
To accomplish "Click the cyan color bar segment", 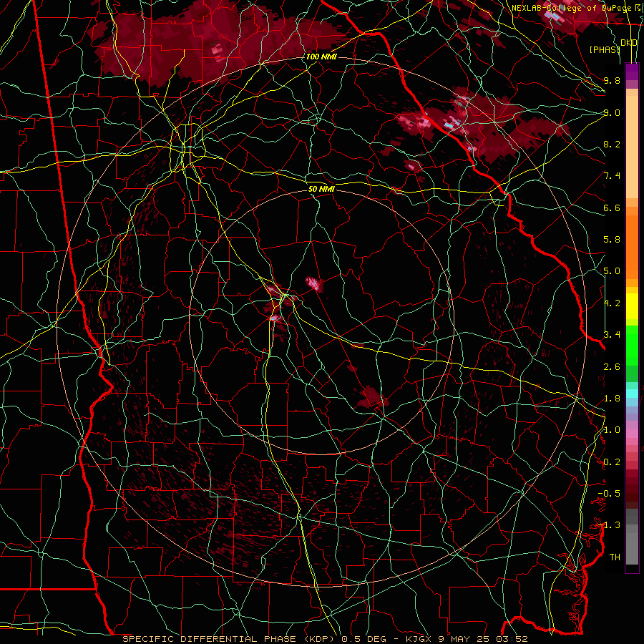I will [x=632, y=394].
